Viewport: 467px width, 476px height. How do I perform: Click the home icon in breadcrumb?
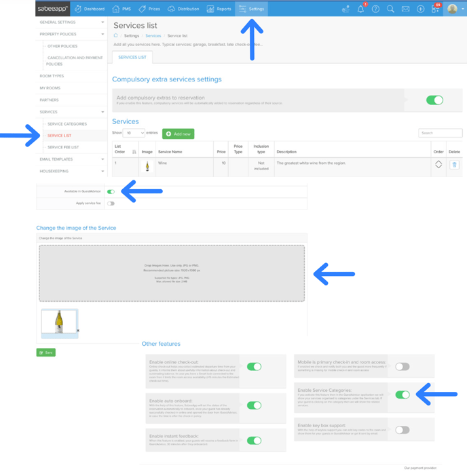coord(116,36)
